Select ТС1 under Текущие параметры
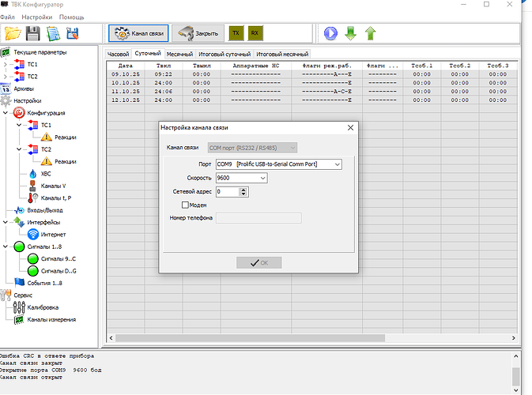 [32, 65]
